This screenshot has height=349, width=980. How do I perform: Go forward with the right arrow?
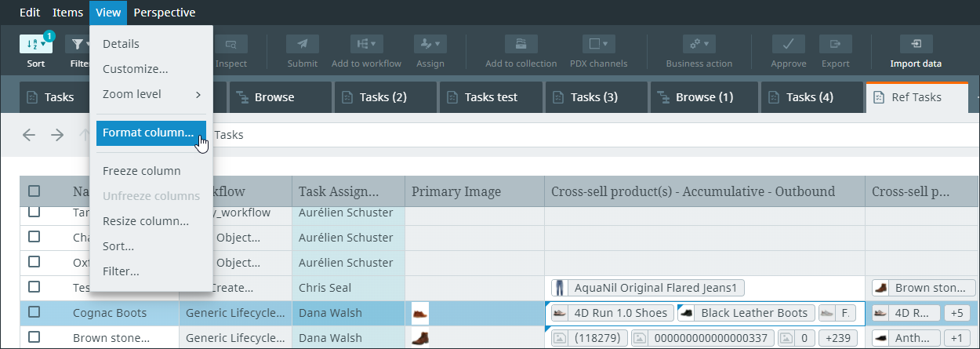57,135
